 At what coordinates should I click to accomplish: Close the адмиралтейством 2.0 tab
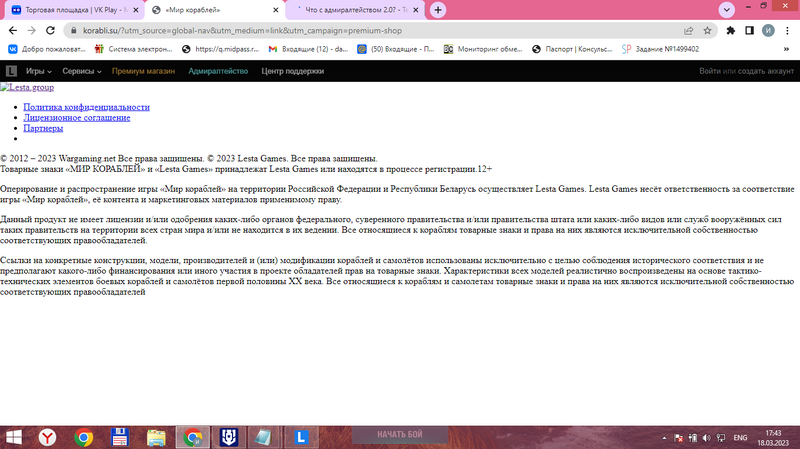415,10
